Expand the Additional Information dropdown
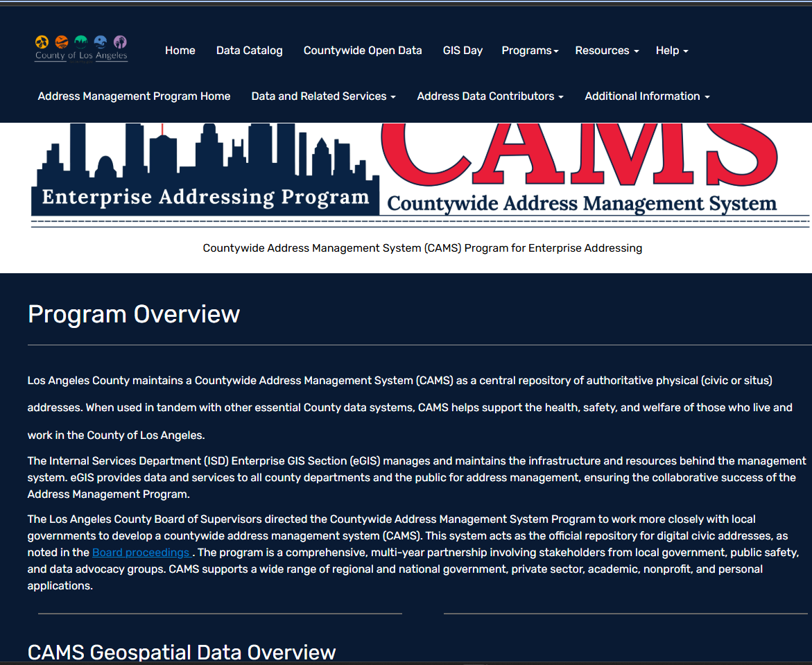The image size is (812, 665). pyautogui.click(x=646, y=96)
